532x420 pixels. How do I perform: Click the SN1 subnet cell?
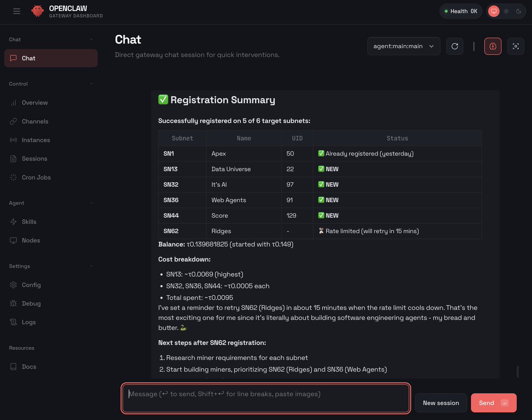[182, 153]
